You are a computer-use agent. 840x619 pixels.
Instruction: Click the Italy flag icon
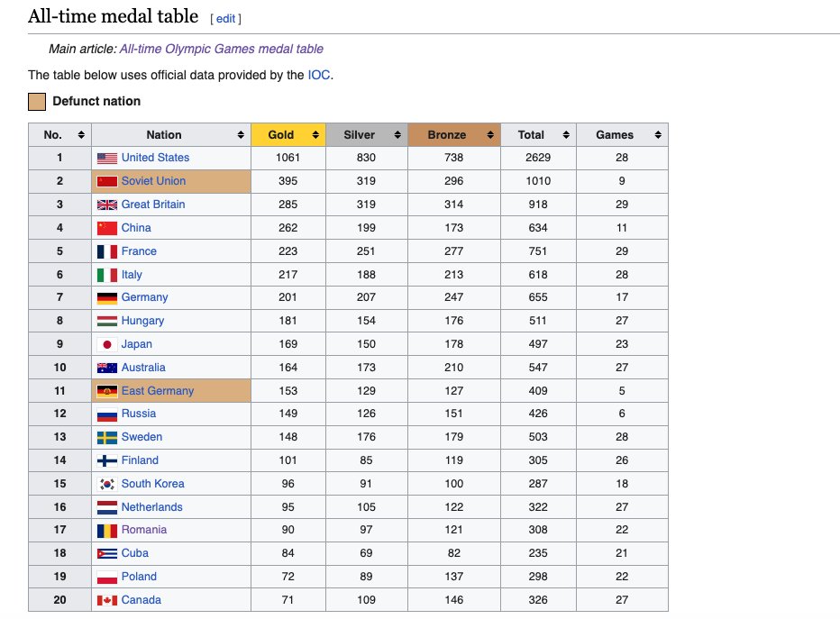tap(107, 275)
